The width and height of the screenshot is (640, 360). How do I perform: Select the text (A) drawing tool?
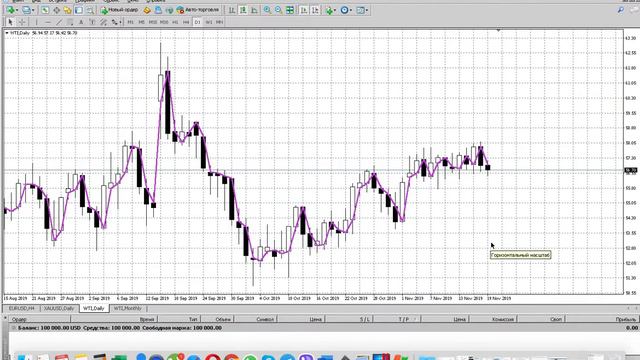(81, 22)
